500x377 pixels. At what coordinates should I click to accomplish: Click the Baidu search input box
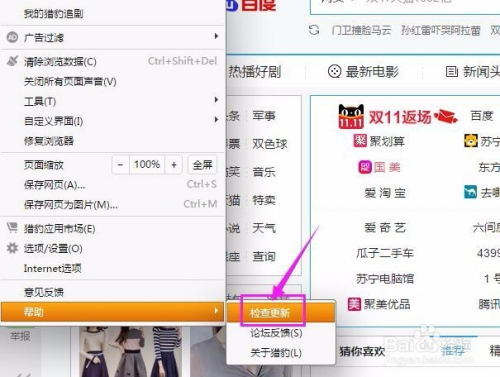pyautogui.click(x=405, y=7)
